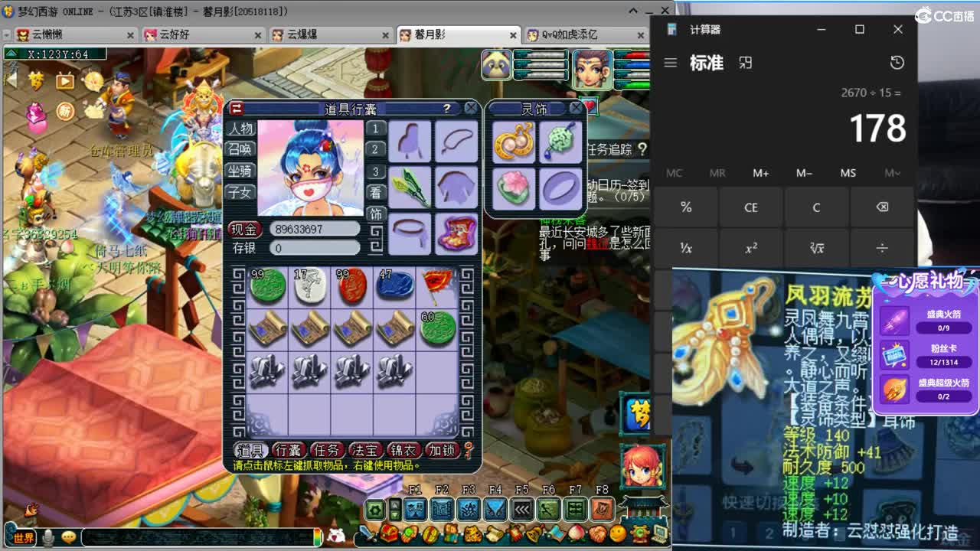Screen dimensions: 980x551
Task: Switch to the 行囊 inventory tab
Action: [288, 451]
